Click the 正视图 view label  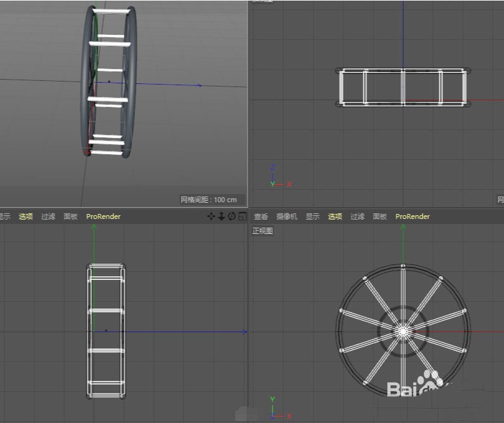[263, 230]
